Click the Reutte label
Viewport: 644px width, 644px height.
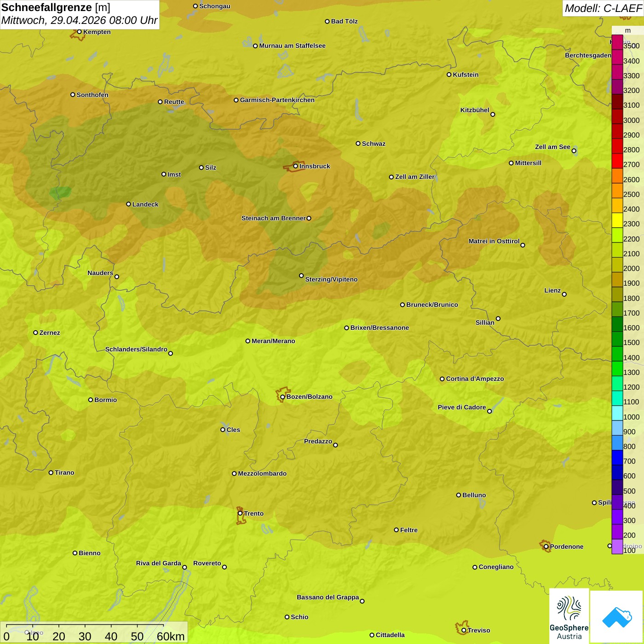(x=174, y=102)
